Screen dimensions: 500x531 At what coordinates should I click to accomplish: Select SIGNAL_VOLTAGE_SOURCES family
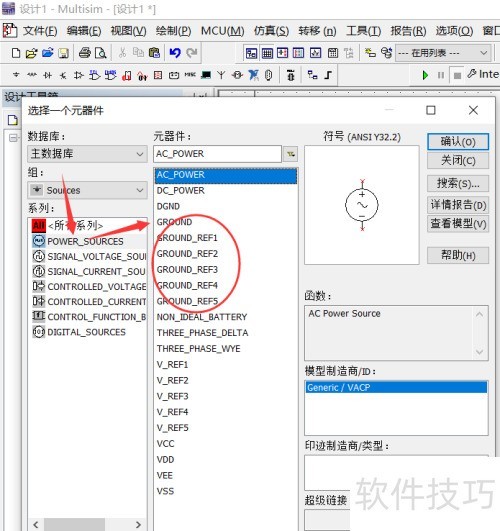point(88,256)
